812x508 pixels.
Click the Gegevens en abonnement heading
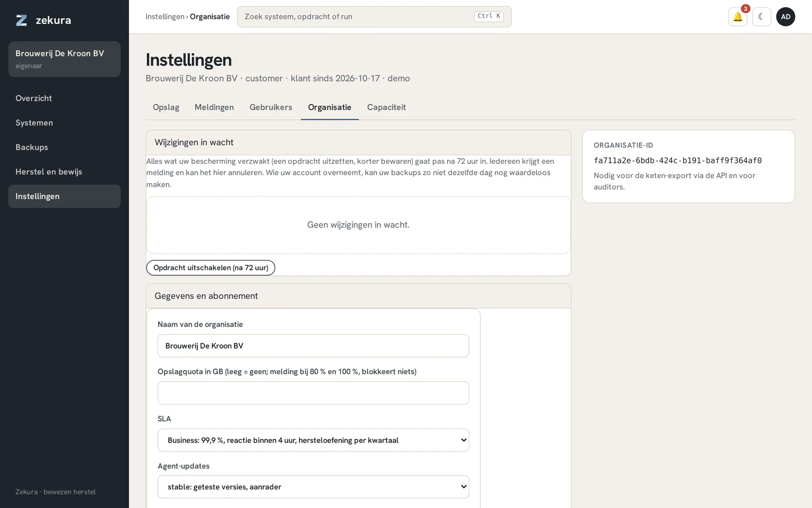[x=206, y=296]
